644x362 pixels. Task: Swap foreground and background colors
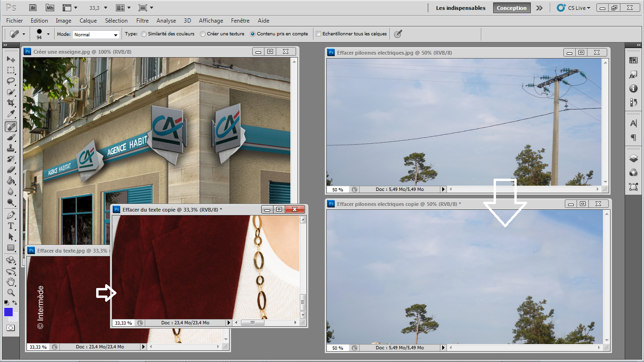pyautogui.click(x=15, y=303)
